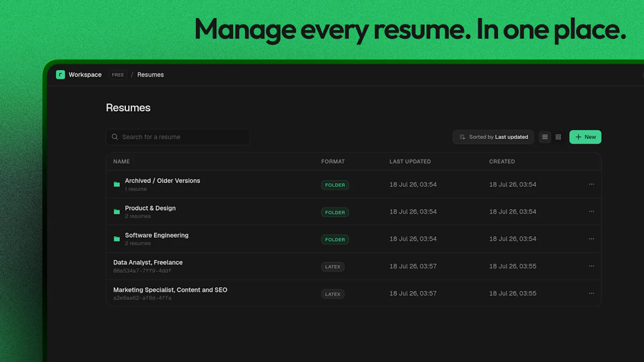644x362 pixels.
Task: Open the Workspace breadcrumb
Action: 85,75
